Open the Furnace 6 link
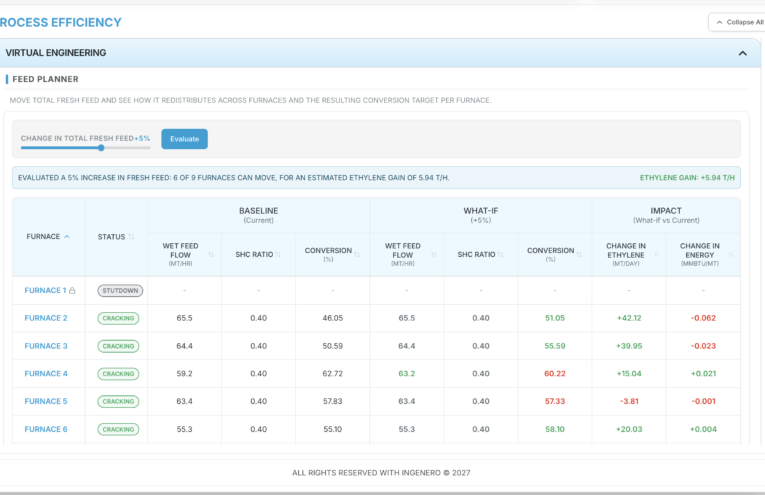The image size is (765, 495). tap(46, 429)
